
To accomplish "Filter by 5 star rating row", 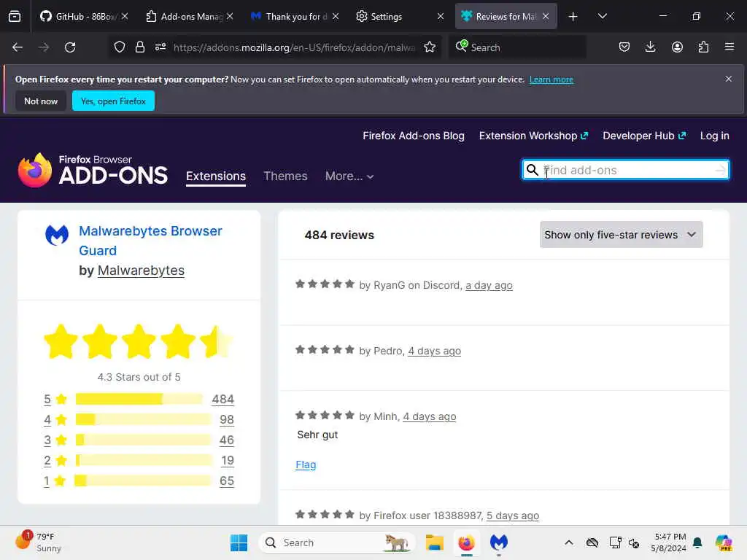I will [139, 399].
